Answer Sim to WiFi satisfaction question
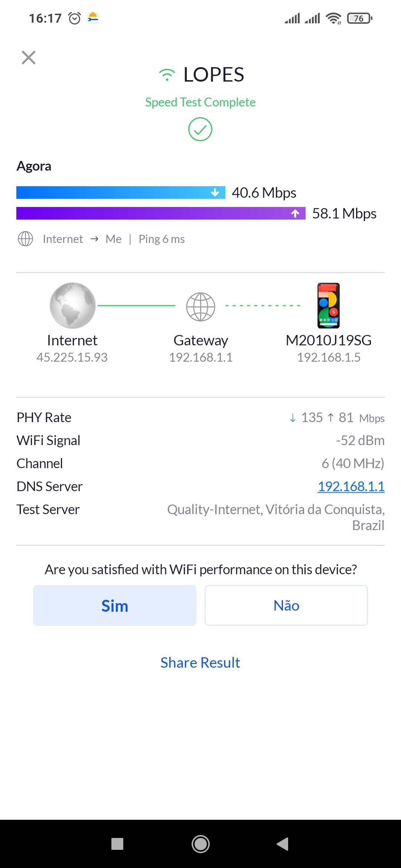This screenshot has width=401, height=868. 115,605
